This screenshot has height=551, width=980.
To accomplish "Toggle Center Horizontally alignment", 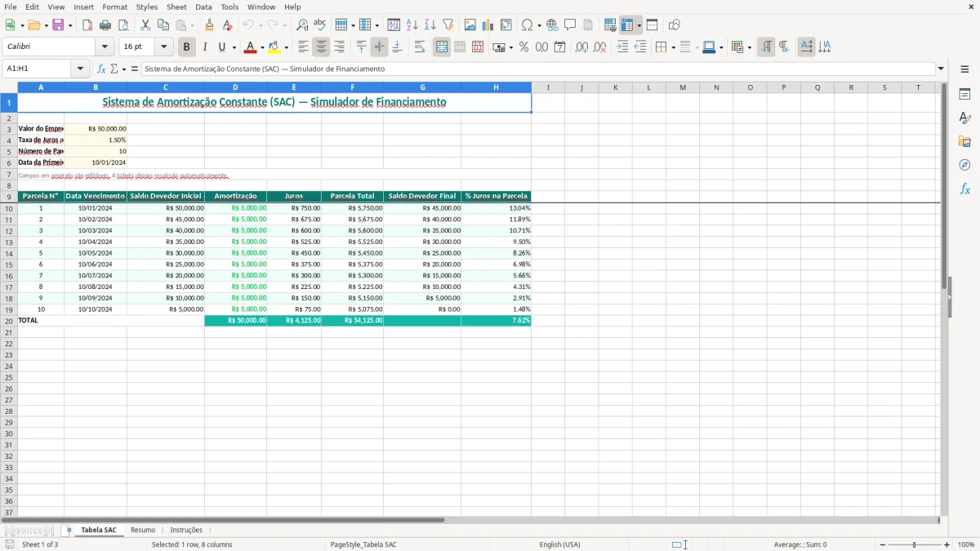I will coord(322,47).
